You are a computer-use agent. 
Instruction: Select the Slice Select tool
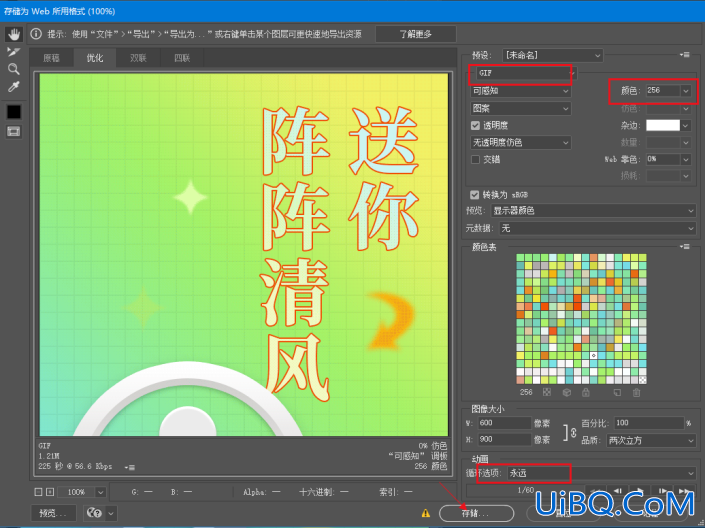pos(13,52)
